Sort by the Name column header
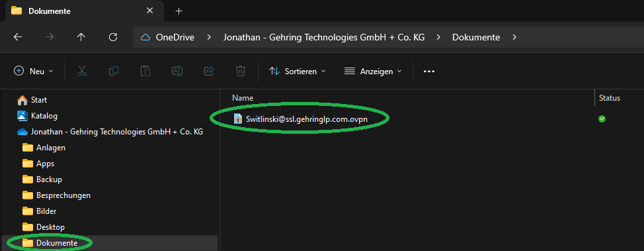644x251 pixels. [x=243, y=98]
